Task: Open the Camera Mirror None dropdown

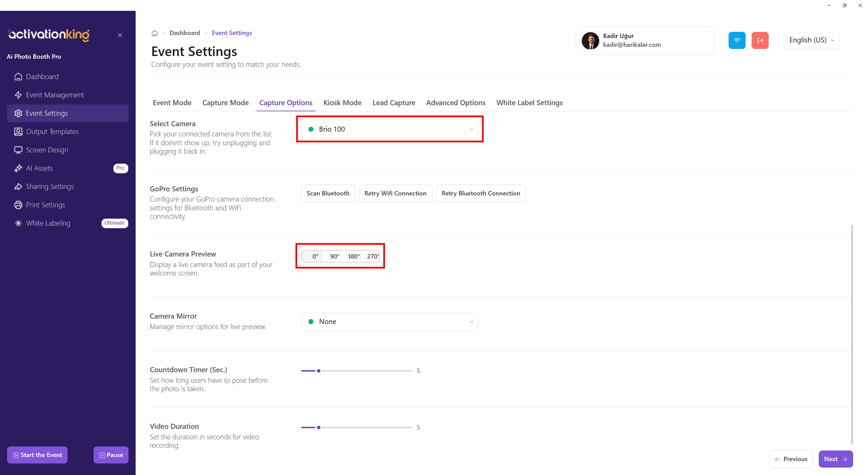Action: pos(390,322)
